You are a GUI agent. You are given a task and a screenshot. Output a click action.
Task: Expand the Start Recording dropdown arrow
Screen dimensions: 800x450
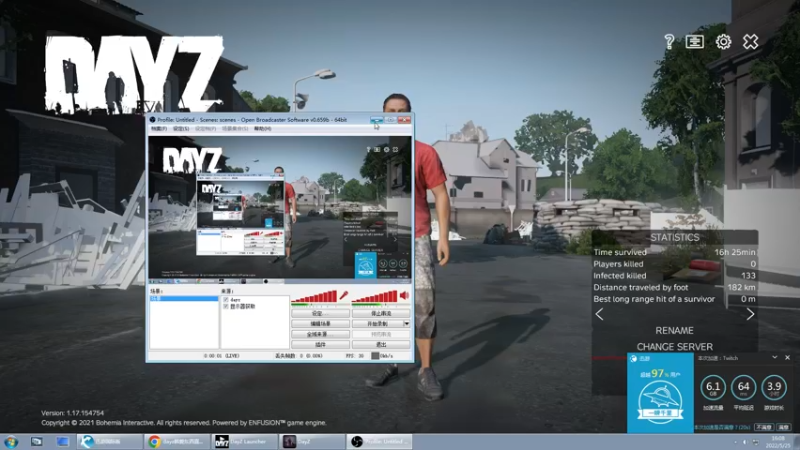click(x=407, y=324)
